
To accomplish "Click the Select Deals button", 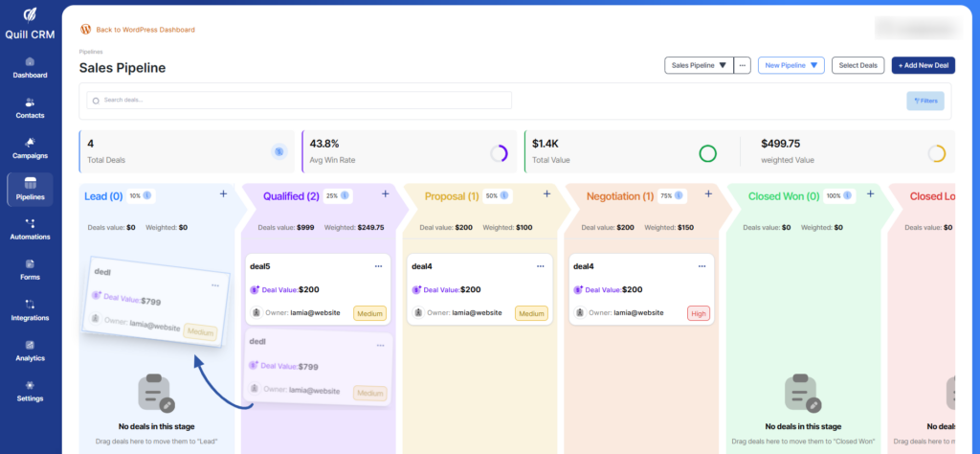I will tap(857, 65).
